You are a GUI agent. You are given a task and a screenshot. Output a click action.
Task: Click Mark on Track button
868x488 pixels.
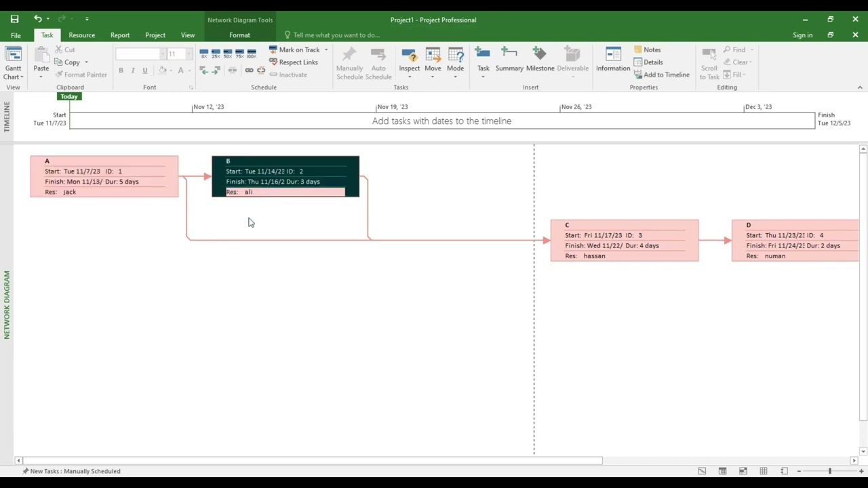[294, 49]
